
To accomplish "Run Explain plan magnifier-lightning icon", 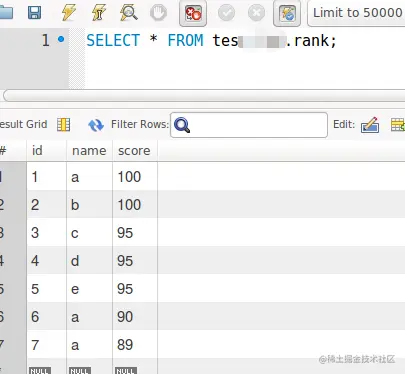I will tap(129, 13).
